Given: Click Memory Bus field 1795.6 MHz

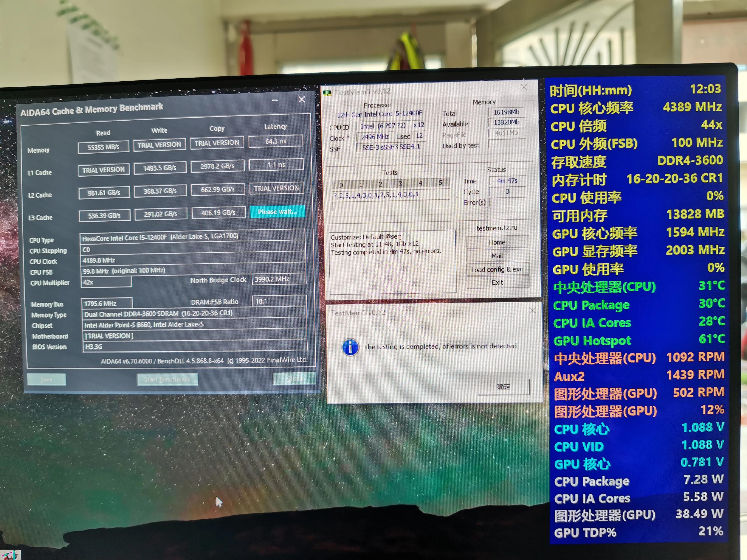Looking at the screenshot, I should pos(107,303).
